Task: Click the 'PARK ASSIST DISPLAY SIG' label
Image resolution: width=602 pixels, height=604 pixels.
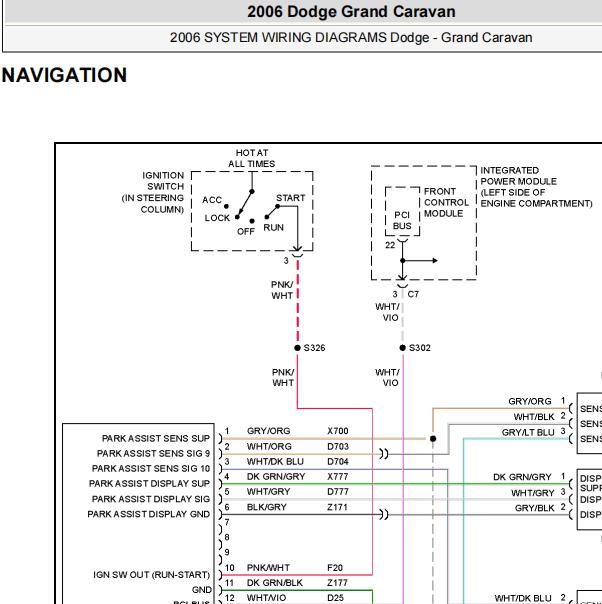Action: pyautogui.click(x=151, y=499)
